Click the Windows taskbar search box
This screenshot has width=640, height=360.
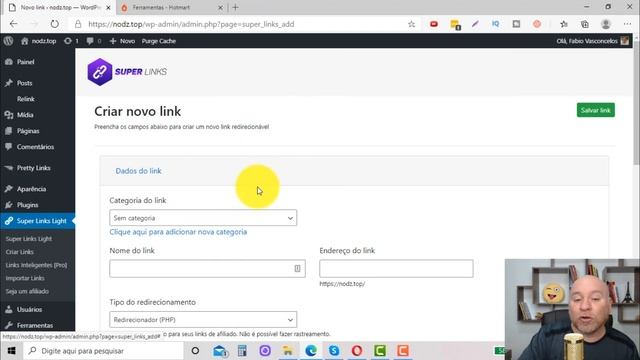pyautogui.click(x=104, y=351)
